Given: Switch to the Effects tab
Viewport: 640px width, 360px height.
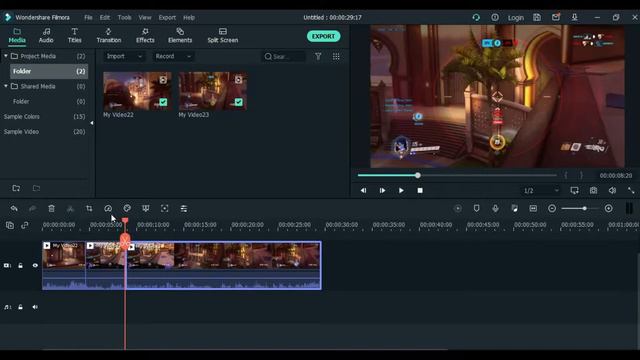Looking at the screenshot, I should coord(145,36).
